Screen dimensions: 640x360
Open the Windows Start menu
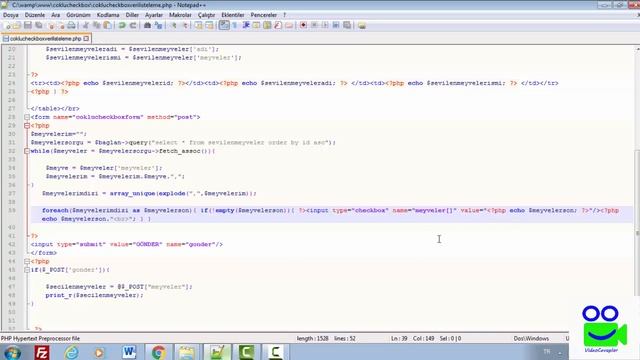[12, 352]
